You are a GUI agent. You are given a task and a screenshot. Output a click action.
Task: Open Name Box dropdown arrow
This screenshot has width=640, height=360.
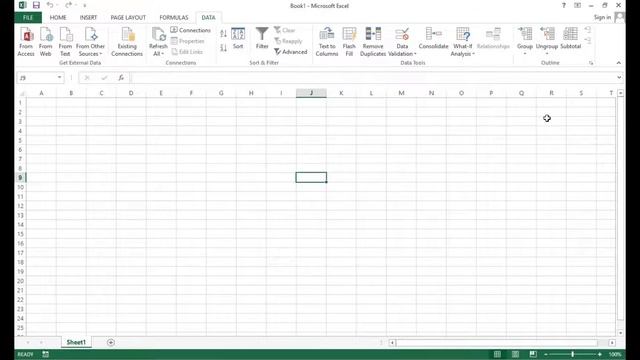click(60, 78)
